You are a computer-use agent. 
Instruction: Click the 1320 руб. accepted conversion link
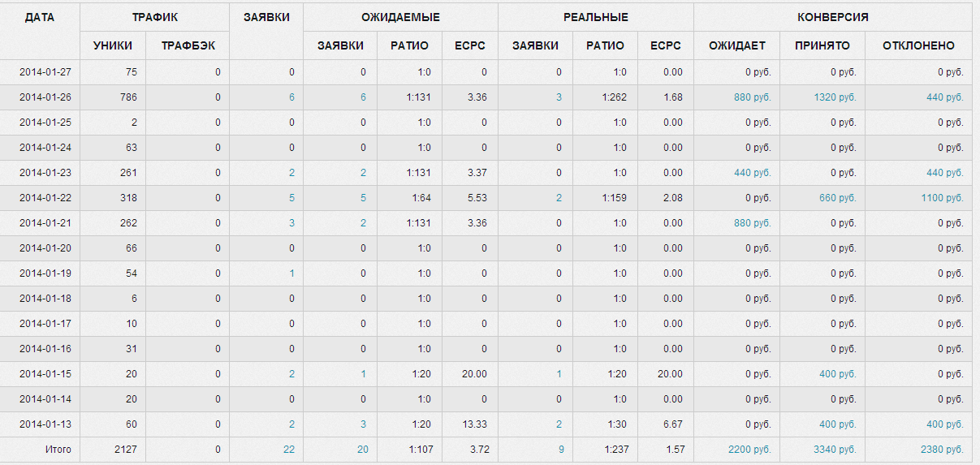(x=835, y=97)
